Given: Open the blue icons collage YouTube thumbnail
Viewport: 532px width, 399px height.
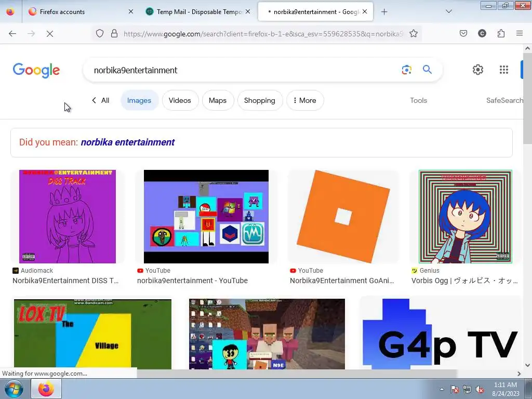Looking at the screenshot, I should (206, 217).
